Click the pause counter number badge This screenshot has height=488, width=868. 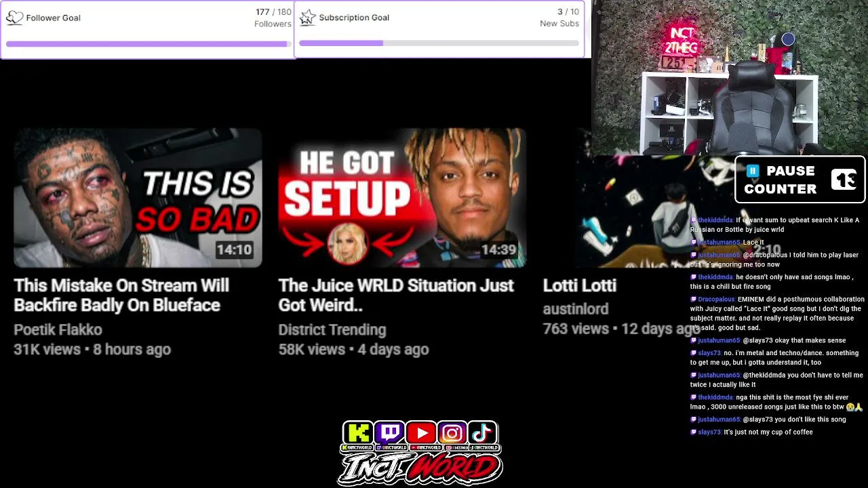(x=844, y=180)
